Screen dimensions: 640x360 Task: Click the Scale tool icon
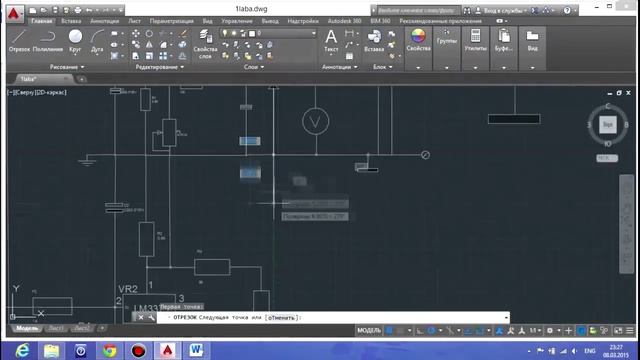149,56
